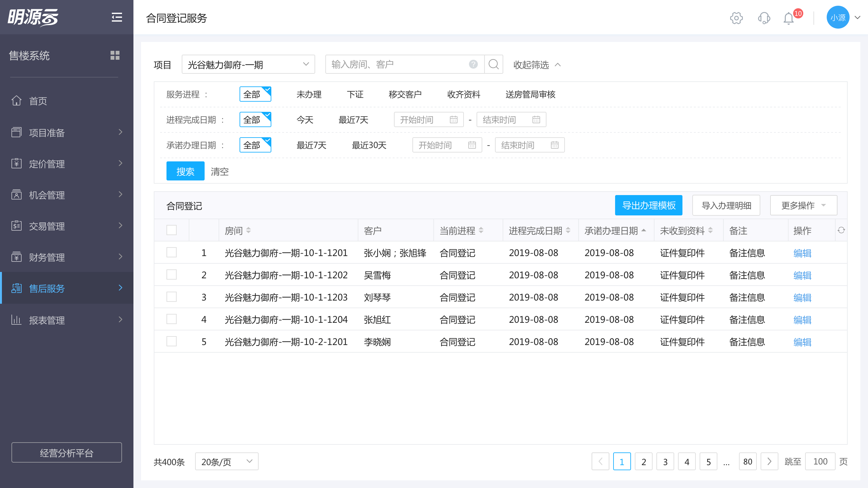Screen dimensions: 868x488
Task: Filter by 下证 service progress
Action: pyautogui.click(x=355, y=94)
